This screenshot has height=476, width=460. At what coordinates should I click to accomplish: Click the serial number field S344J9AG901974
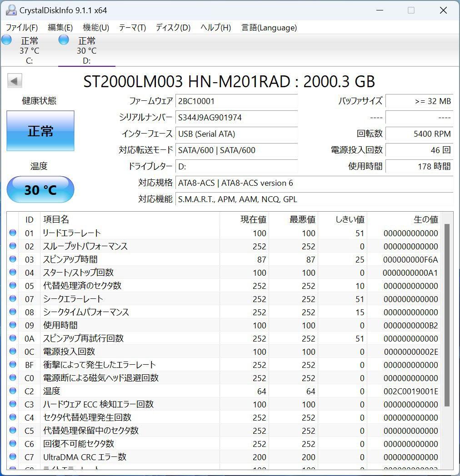click(x=236, y=118)
